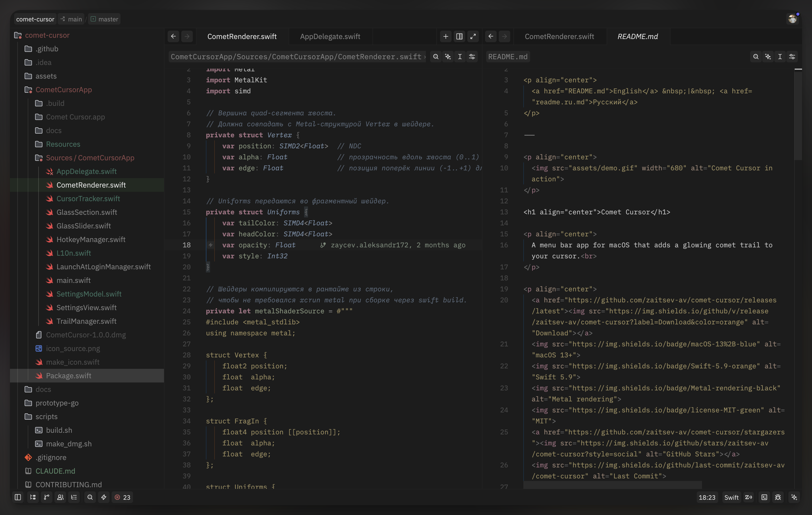Split the left editor pane

pos(459,36)
